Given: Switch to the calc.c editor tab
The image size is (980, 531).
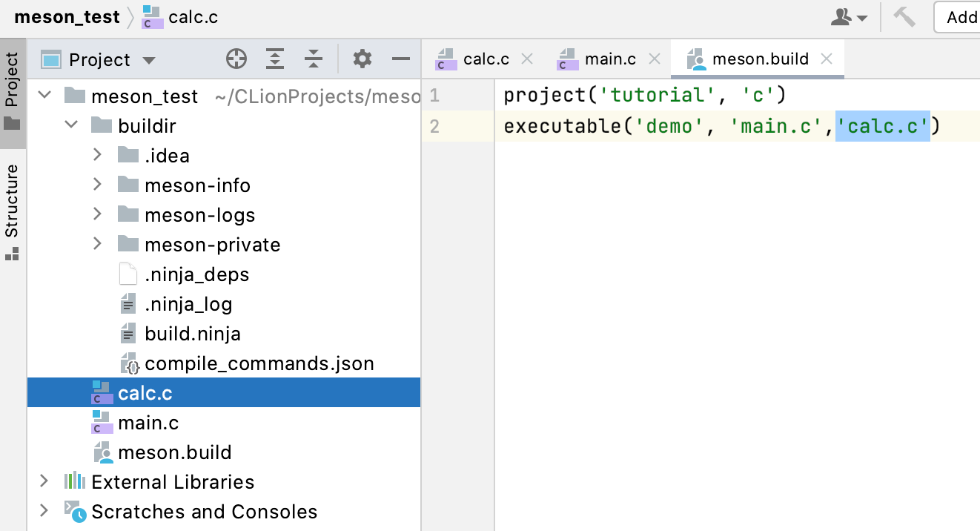Looking at the screenshot, I should click(486, 58).
